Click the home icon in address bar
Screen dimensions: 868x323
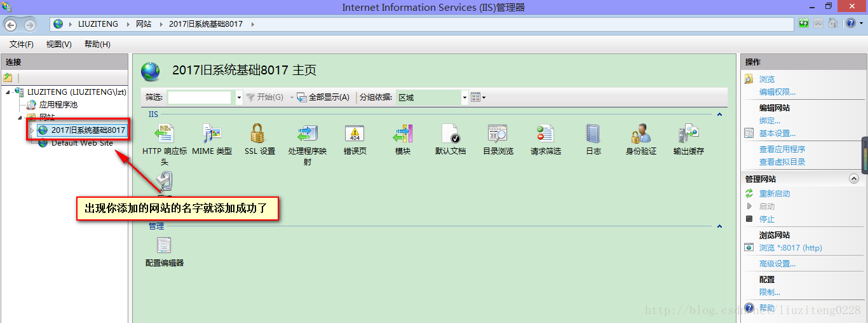[833, 24]
